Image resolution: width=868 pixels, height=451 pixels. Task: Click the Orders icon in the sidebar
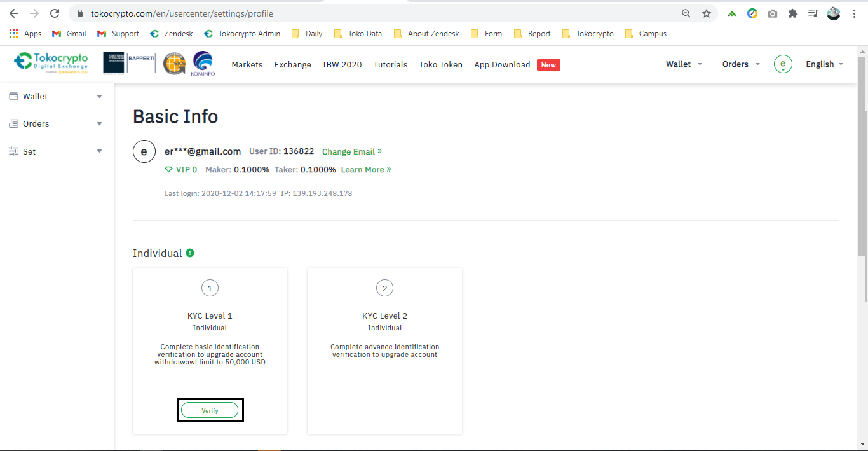point(13,123)
